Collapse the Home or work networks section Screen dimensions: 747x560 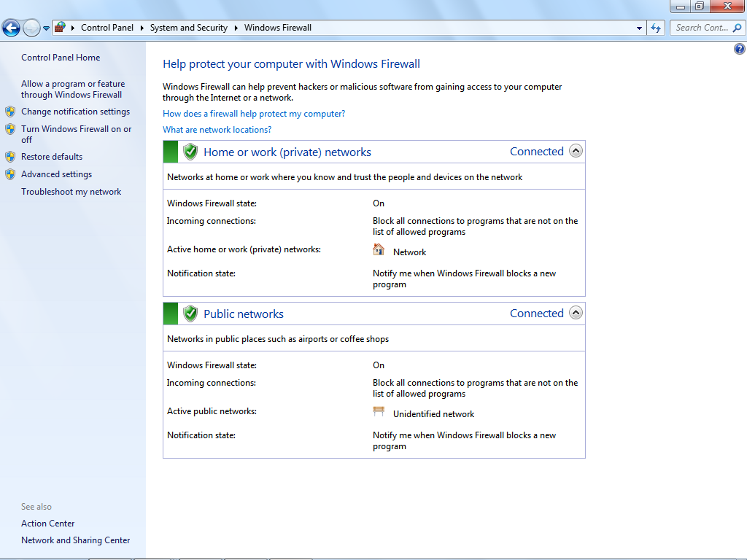[576, 152]
